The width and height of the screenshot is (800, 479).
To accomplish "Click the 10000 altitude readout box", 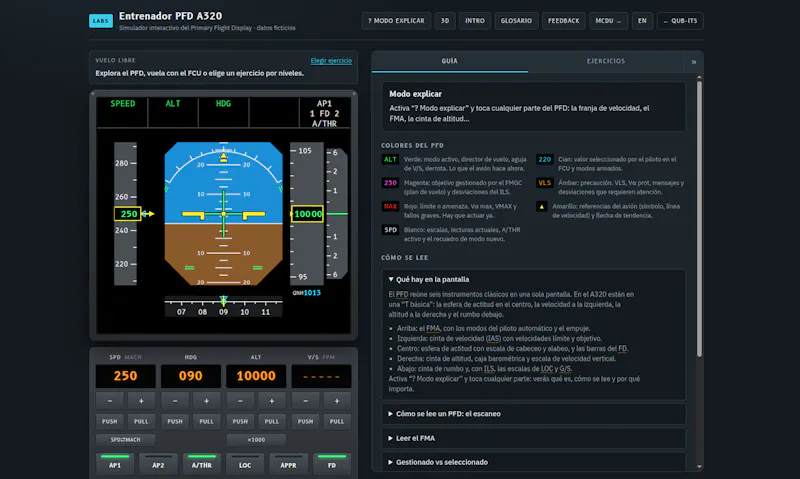I will pos(308,214).
